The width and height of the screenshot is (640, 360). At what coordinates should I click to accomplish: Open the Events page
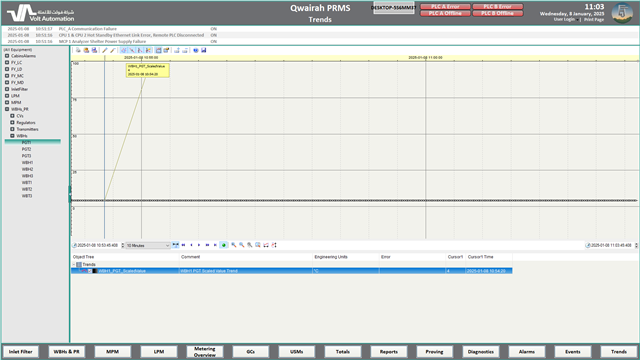coord(573,351)
